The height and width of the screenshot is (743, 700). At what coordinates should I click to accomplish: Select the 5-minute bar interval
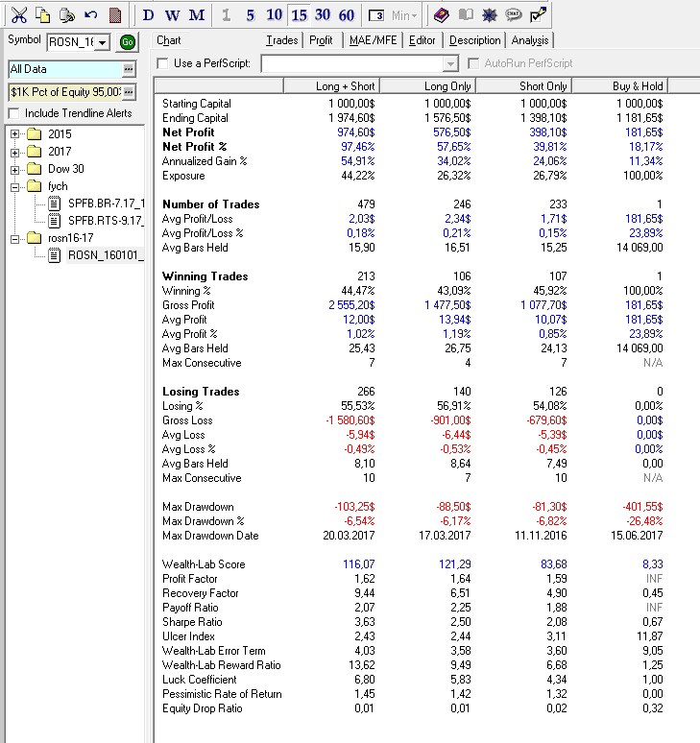click(251, 15)
